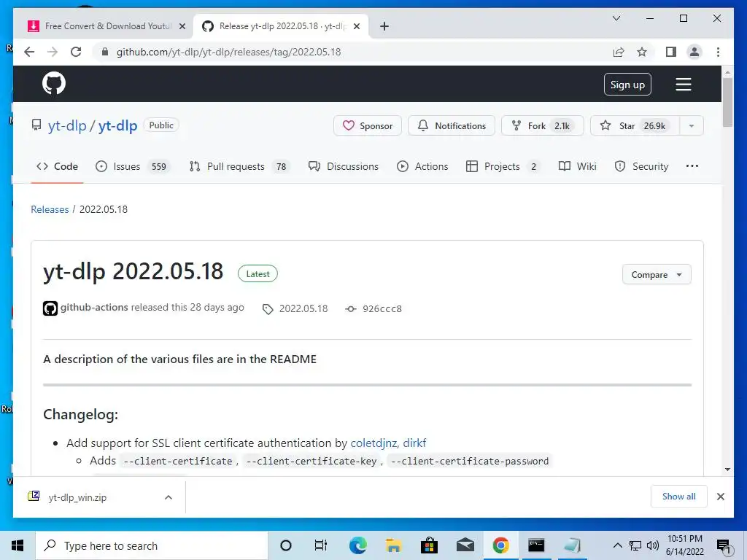Image resolution: width=747 pixels, height=560 pixels.
Task: Open the 2022.05.18 tag link
Action: pos(303,308)
